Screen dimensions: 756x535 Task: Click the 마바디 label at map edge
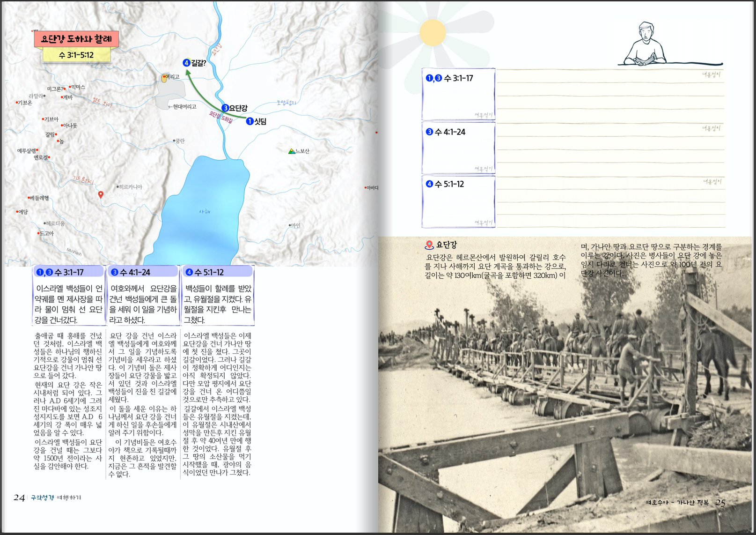[x=373, y=188]
